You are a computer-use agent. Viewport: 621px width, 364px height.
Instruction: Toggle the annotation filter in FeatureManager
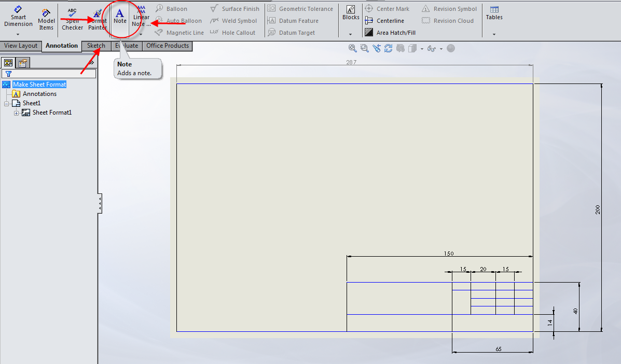pos(9,74)
